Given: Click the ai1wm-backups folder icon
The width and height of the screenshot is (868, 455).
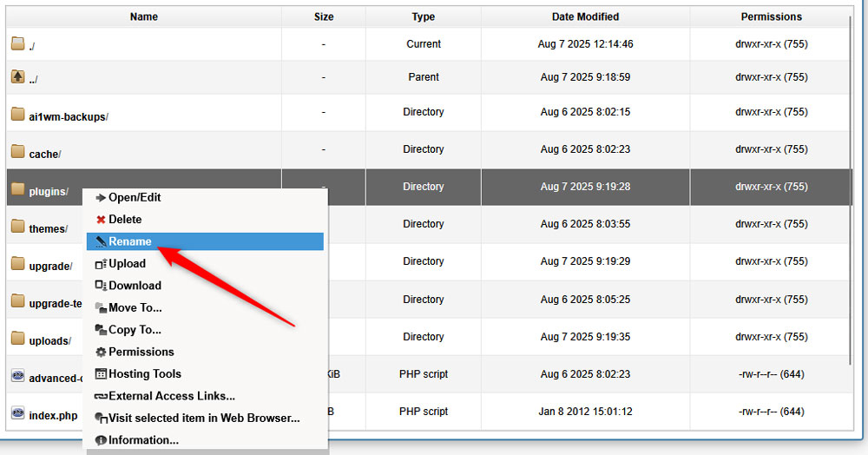Looking at the screenshot, I should point(17,114).
